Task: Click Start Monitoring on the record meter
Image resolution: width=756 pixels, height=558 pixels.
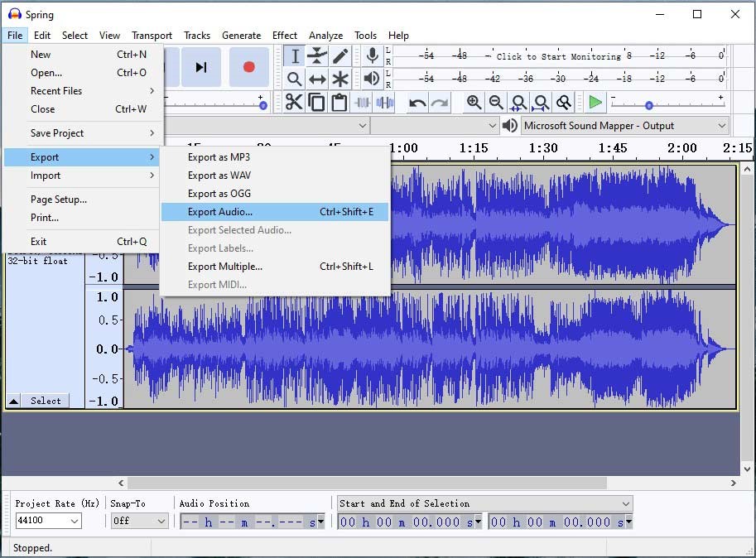Action: click(x=559, y=56)
